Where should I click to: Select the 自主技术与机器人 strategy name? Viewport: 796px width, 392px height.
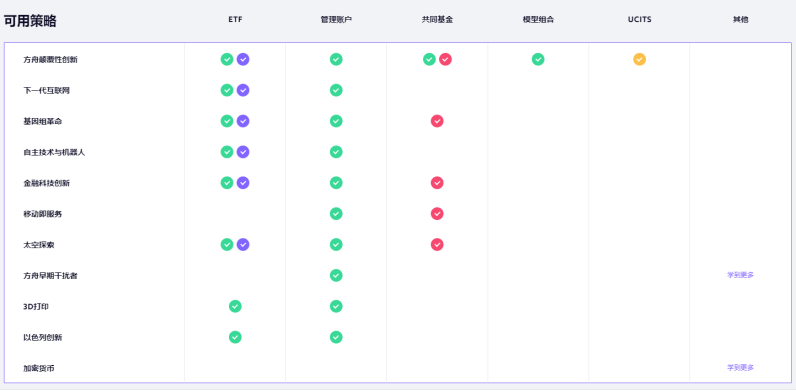(x=54, y=152)
